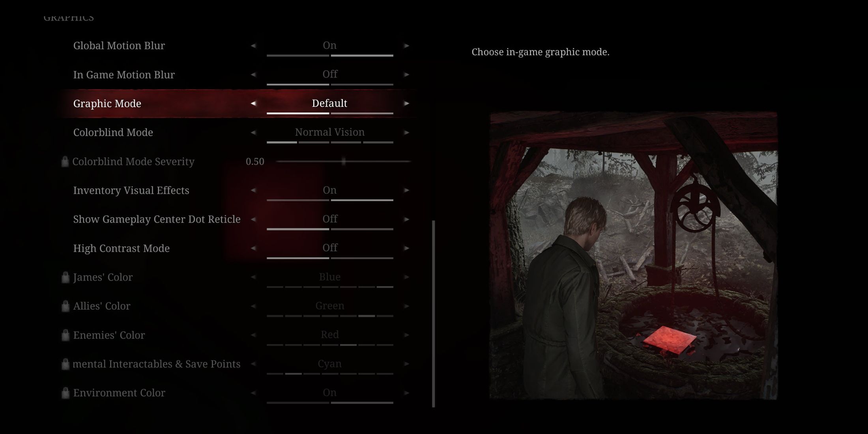868x434 pixels.
Task: Expand Environment Color dropdown options
Action: (x=408, y=393)
